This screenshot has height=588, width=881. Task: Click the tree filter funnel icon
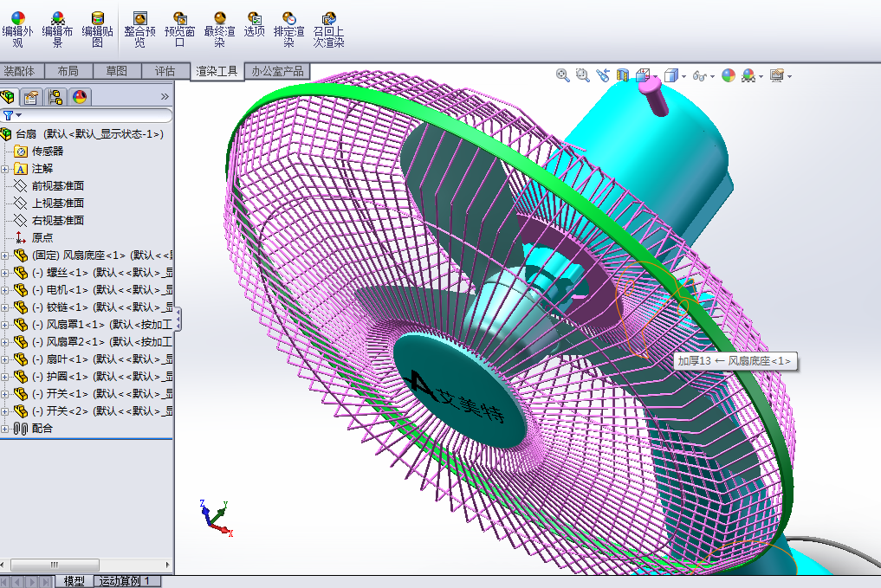(8, 115)
